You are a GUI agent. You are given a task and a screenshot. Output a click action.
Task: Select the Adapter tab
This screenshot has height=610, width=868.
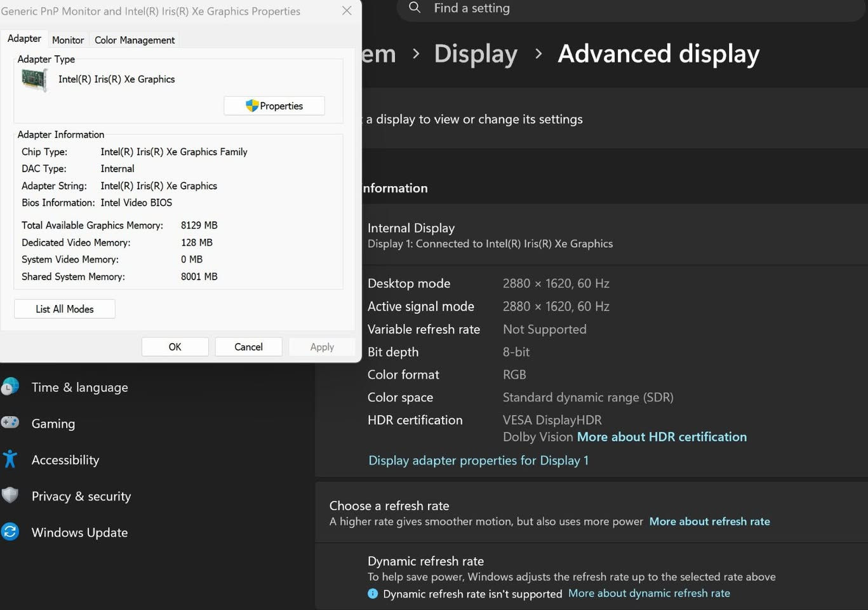point(24,39)
